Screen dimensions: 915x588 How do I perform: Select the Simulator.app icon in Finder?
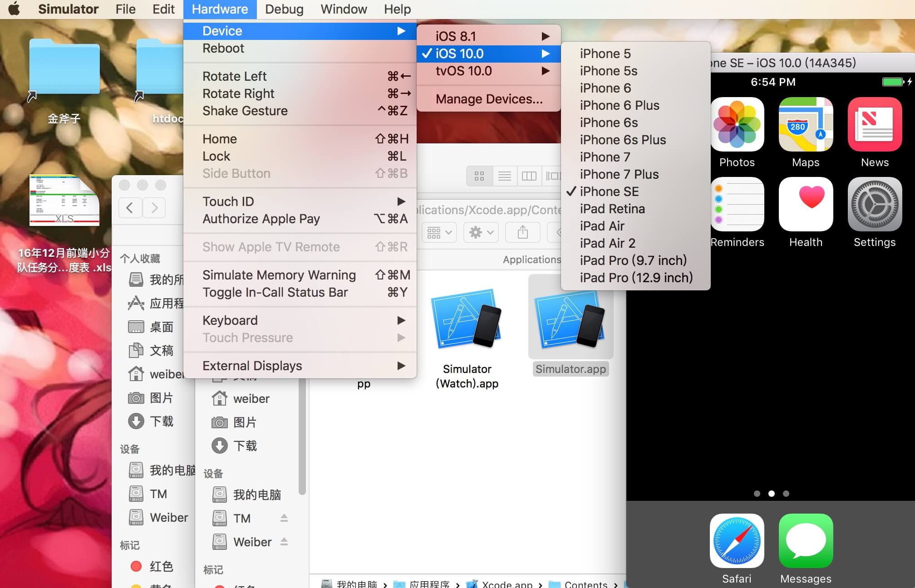pyautogui.click(x=571, y=318)
